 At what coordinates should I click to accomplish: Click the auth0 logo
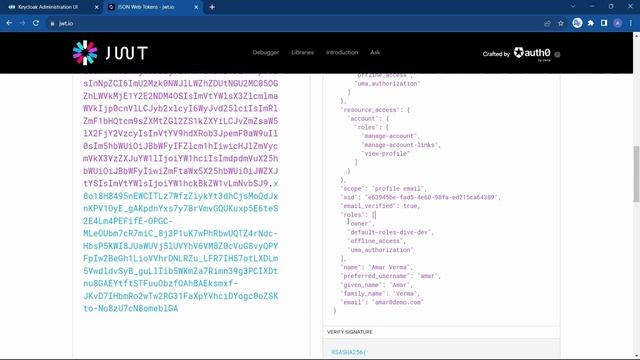pyautogui.click(x=532, y=53)
